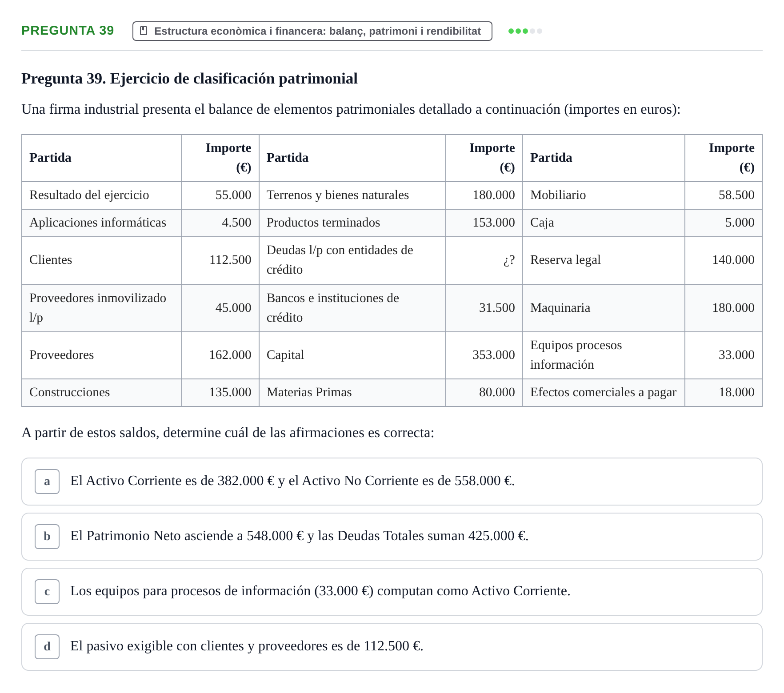Click the 'Materias Primas' table cell

352,393
